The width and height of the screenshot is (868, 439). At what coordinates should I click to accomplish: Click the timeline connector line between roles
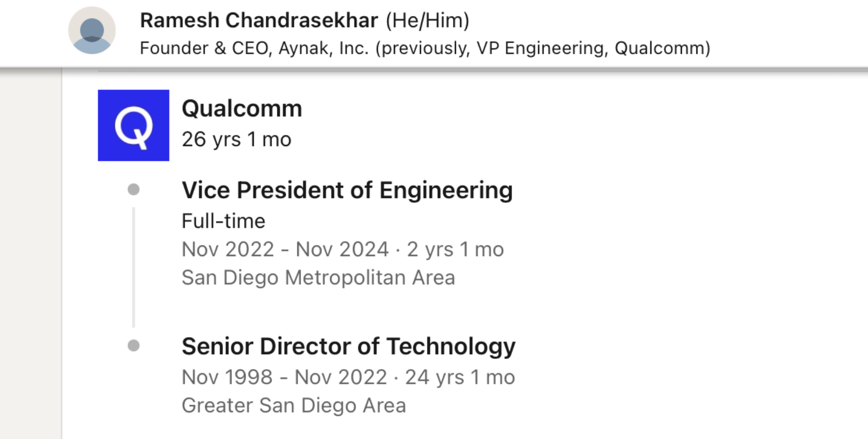[x=133, y=267]
